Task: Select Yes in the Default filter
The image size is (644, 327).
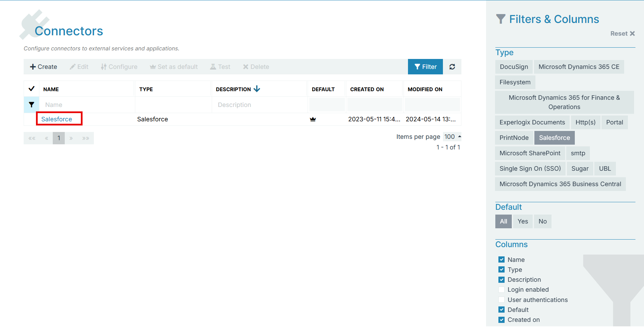Action: 523,221
